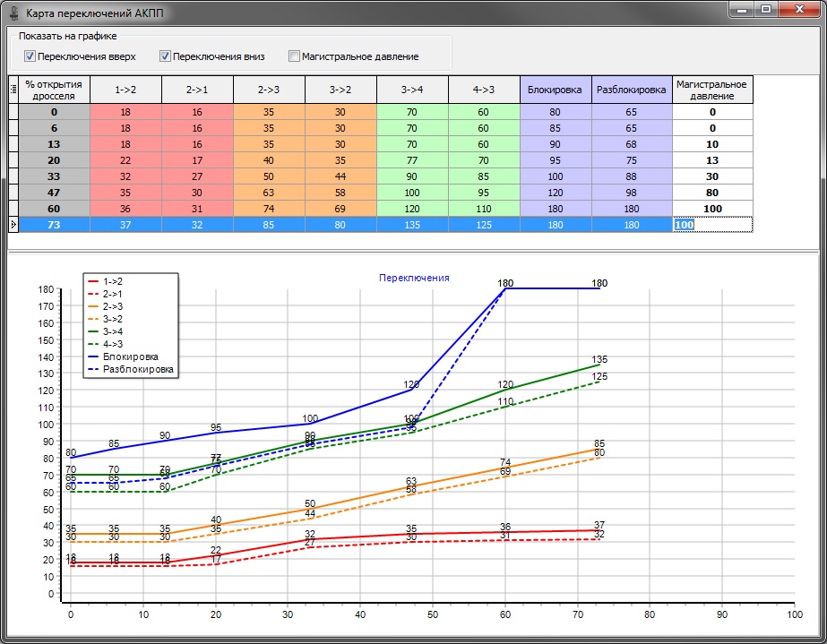The width and height of the screenshot is (827, 644).
Task: Select the Блокировка table column header
Action: (556, 90)
